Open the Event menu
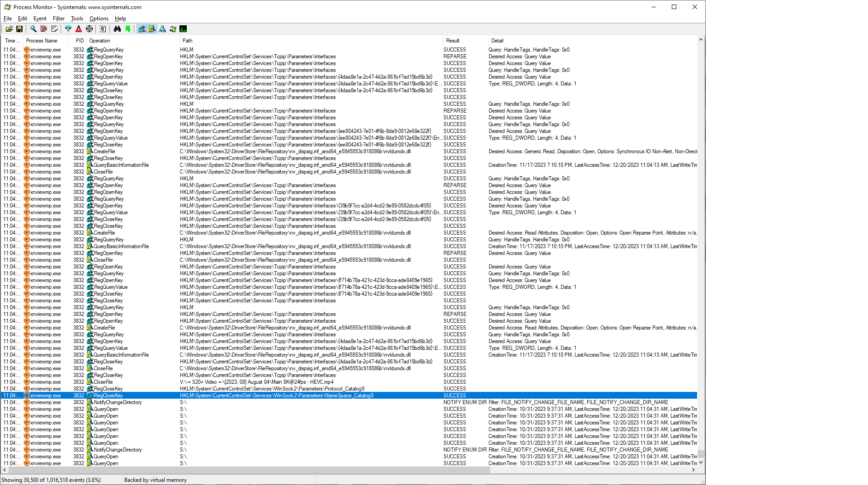 [40, 19]
